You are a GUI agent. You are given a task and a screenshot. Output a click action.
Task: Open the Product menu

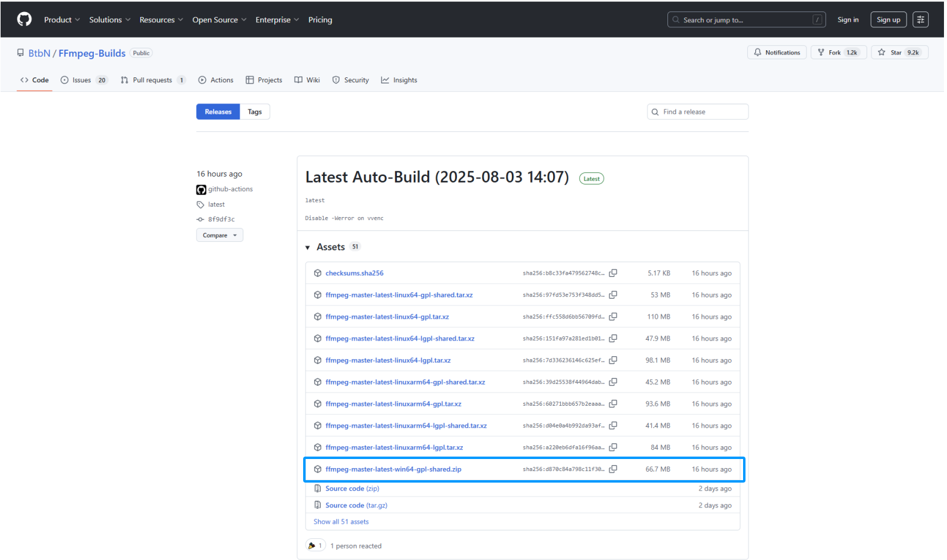coord(62,19)
